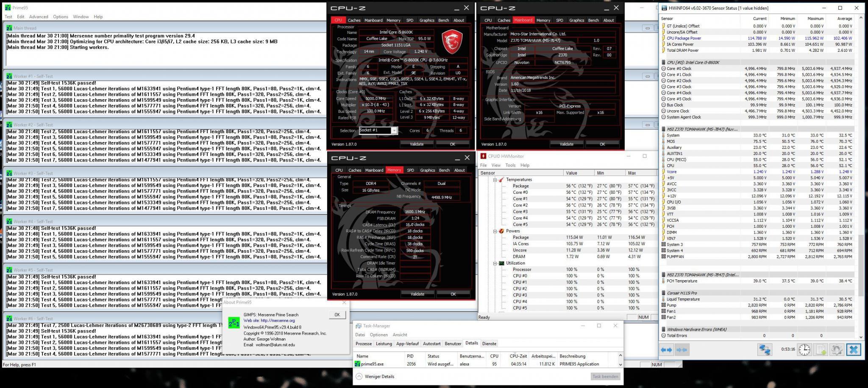Screen dimensions: 868x388
Task: Click chip icon beside Corsair H115i Pro section
Action: point(663,293)
